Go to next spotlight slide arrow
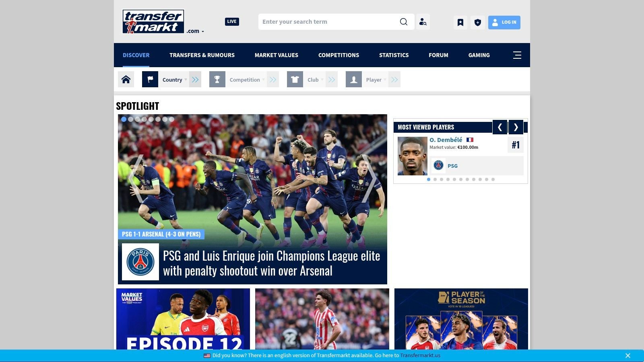Screen dimensions: 644x362 (x=369, y=178)
